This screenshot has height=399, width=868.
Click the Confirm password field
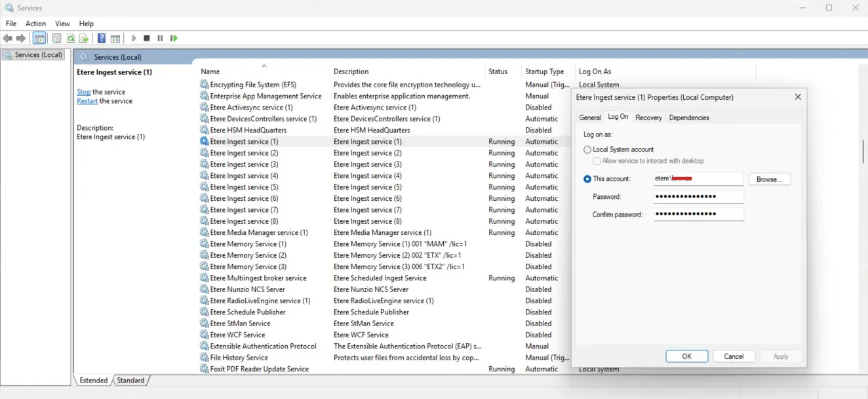pyautogui.click(x=698, y=215)
